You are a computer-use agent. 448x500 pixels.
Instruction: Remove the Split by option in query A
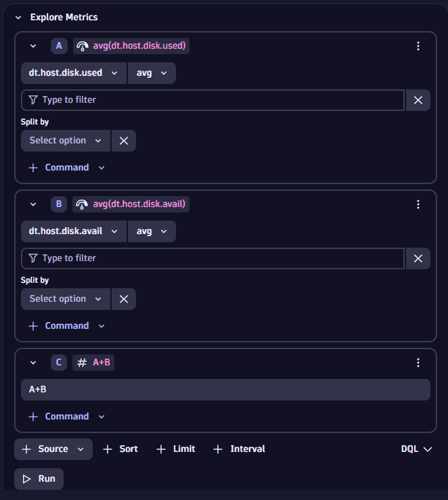(124, 141)
